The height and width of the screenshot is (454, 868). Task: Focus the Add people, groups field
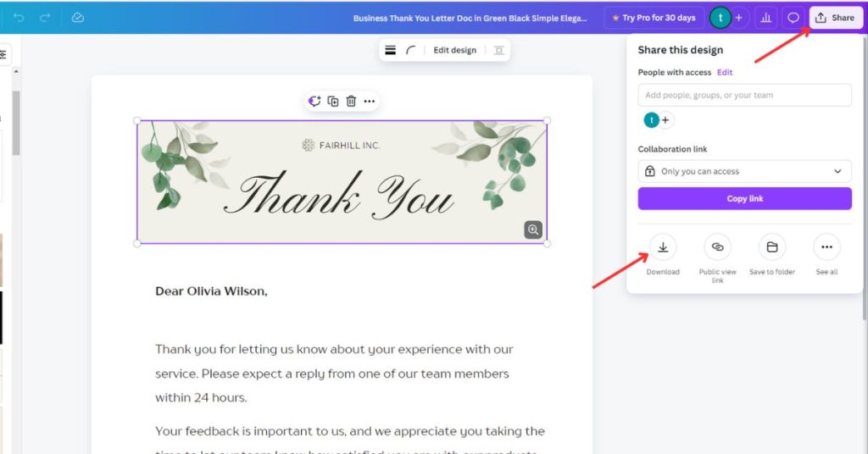point(744,95)
